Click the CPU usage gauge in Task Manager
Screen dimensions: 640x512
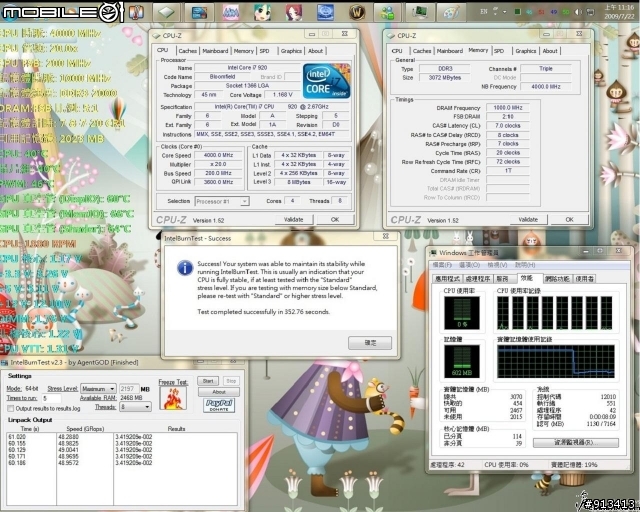[462, 313]
